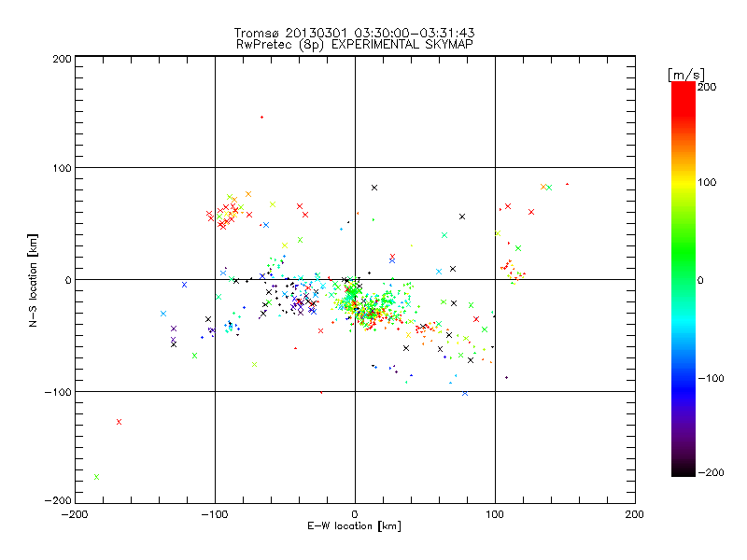Image resolution: width=747 pixels, height=560 pixels.
Task: Click the -100 tick label on the E-W axis
Action: [215, 514]
